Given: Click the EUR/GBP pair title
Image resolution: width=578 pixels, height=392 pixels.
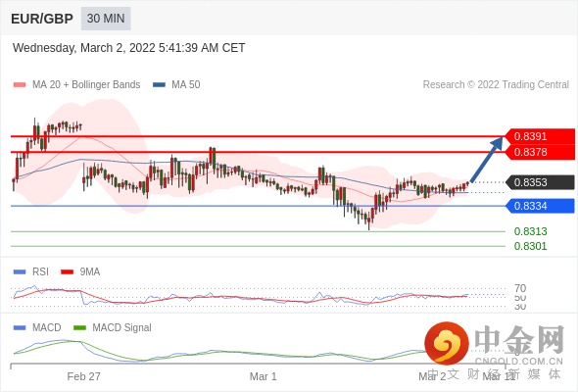Looking at the screenshot, I should point(42,19).
